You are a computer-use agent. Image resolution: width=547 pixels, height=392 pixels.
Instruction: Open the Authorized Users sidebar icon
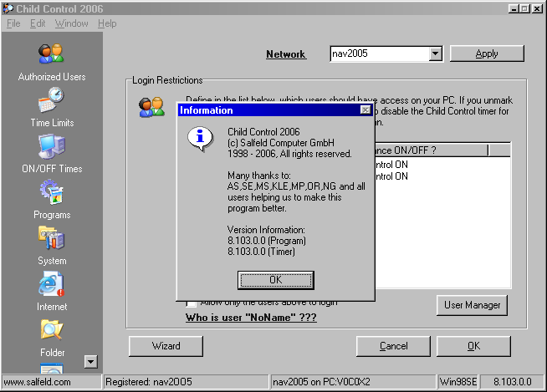tap(51, 54)
